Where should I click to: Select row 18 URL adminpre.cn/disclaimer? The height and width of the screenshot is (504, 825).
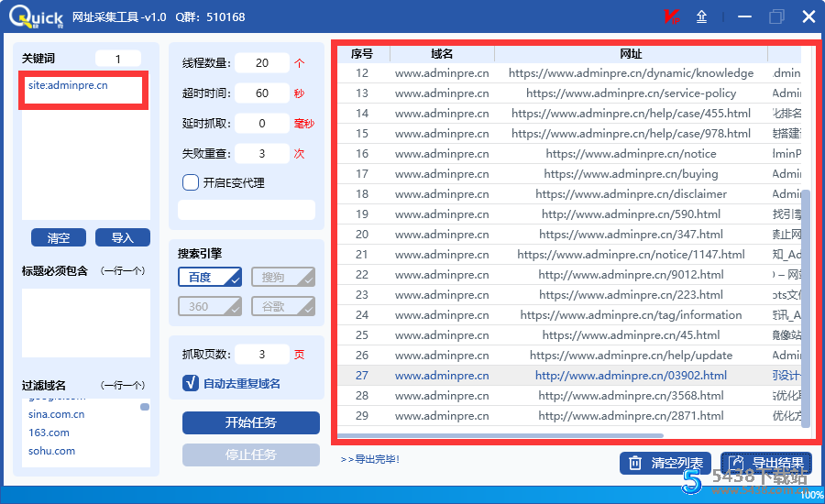(x=631, y=194)
